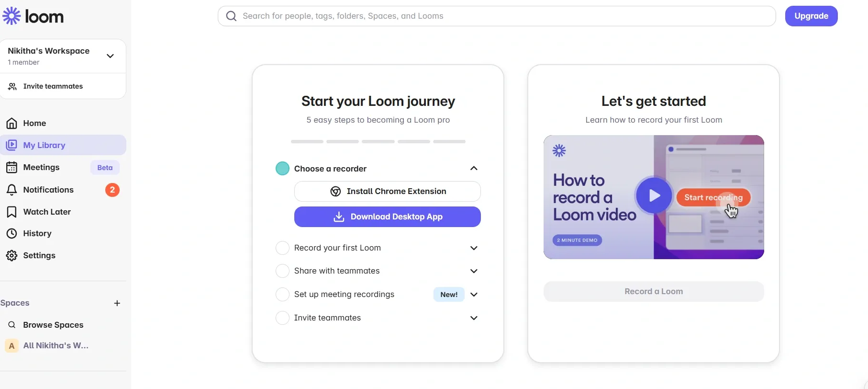Click Download Desktop App button
Viewport: 868px width, 389px height.
[x=387, y=217]
